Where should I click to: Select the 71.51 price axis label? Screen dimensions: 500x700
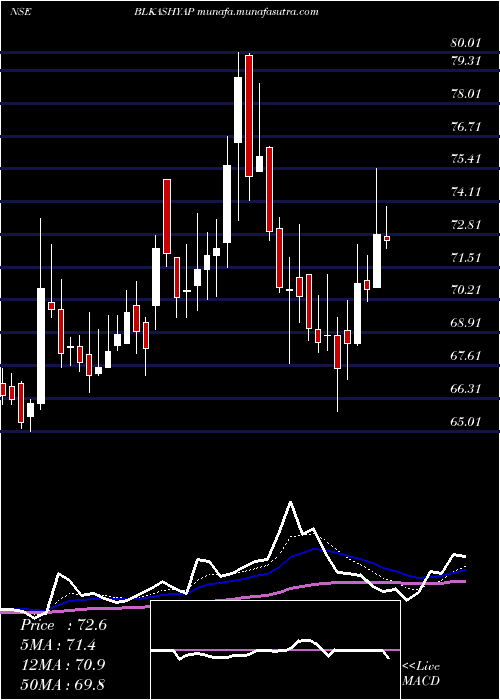coord(466,258)
